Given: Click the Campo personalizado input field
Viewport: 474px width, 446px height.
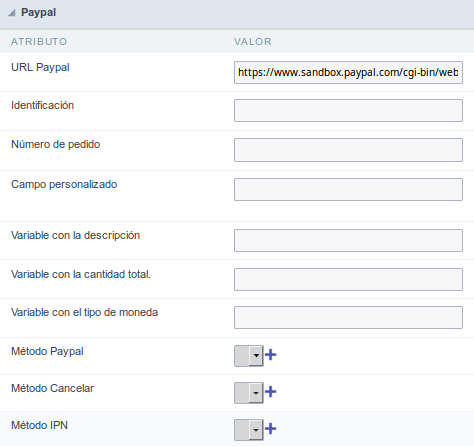Looking at the screenshot, I should 348,189.
